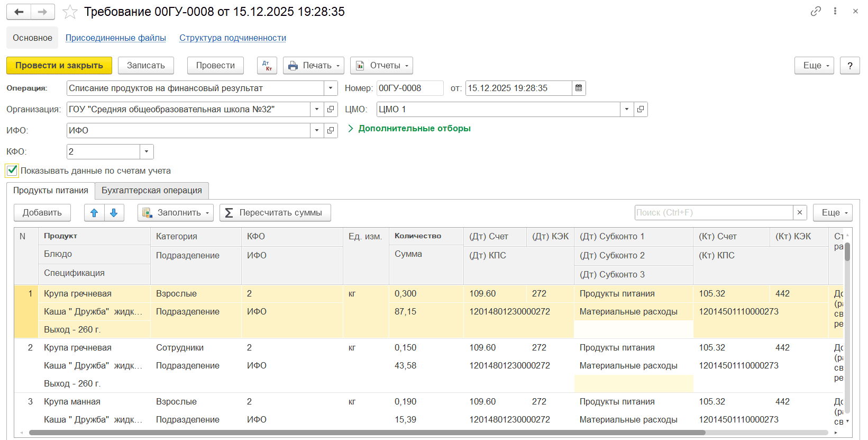Move row up with blue arrow
Image resolution: width=868 pixels, height=440 pixels.
(x=94, y=213)
